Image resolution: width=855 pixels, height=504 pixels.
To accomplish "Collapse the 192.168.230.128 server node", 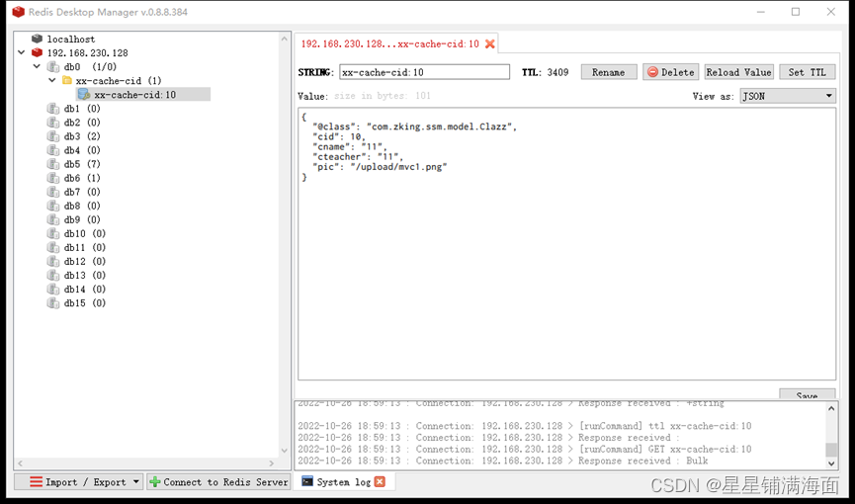I will 22,53.
